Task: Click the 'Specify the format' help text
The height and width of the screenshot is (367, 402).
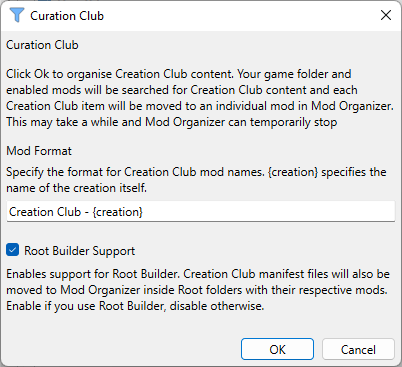Action: (x=196, y=180)
